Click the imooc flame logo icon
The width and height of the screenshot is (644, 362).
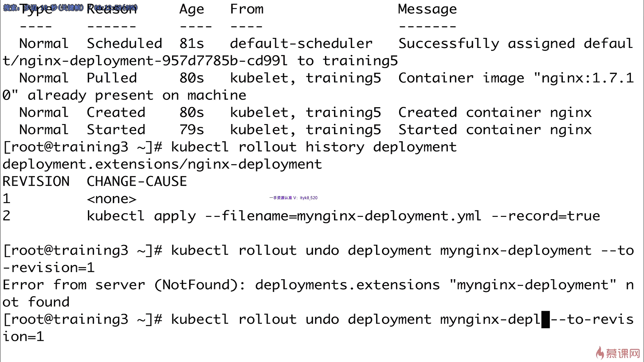[600, 353]
